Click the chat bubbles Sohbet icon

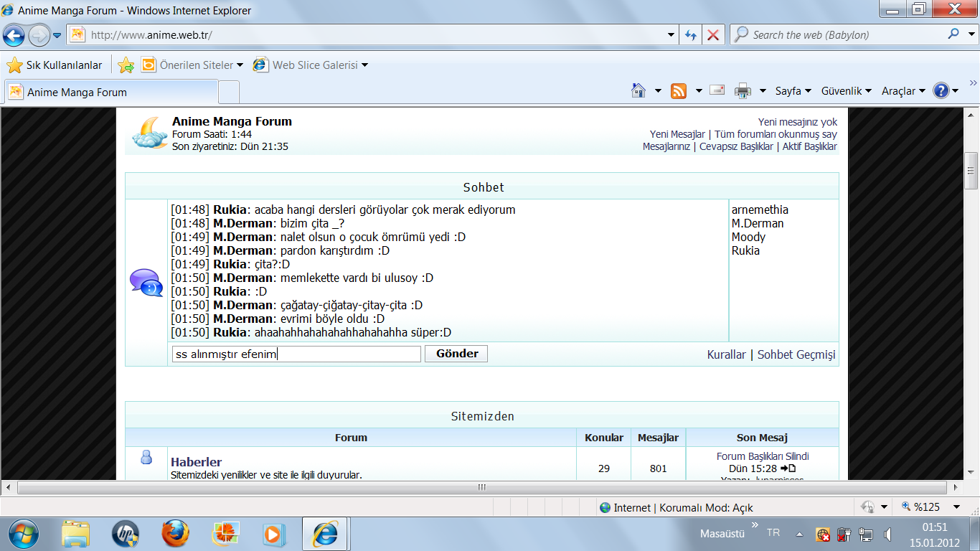point(146,283)
